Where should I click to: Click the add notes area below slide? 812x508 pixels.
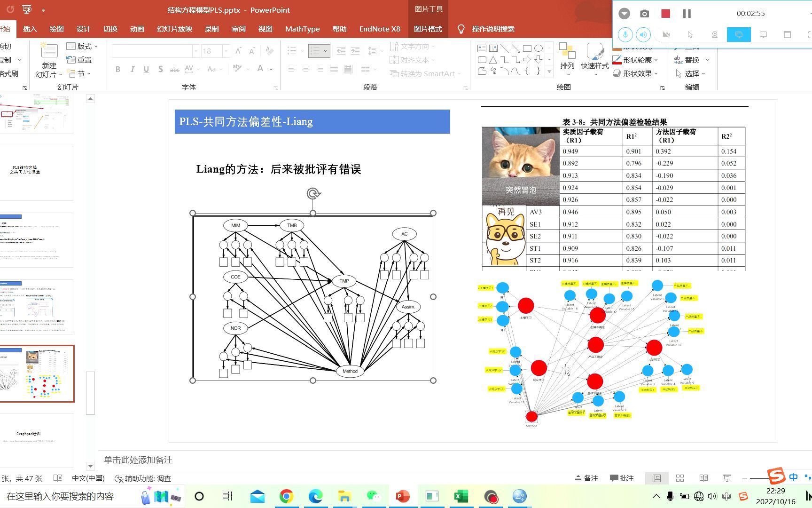click(138, 460)
